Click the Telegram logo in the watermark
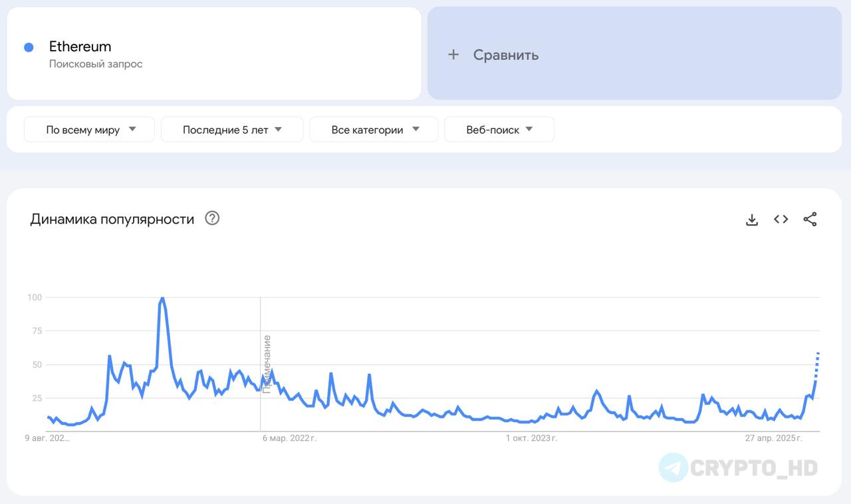 (x=673, y=467)
